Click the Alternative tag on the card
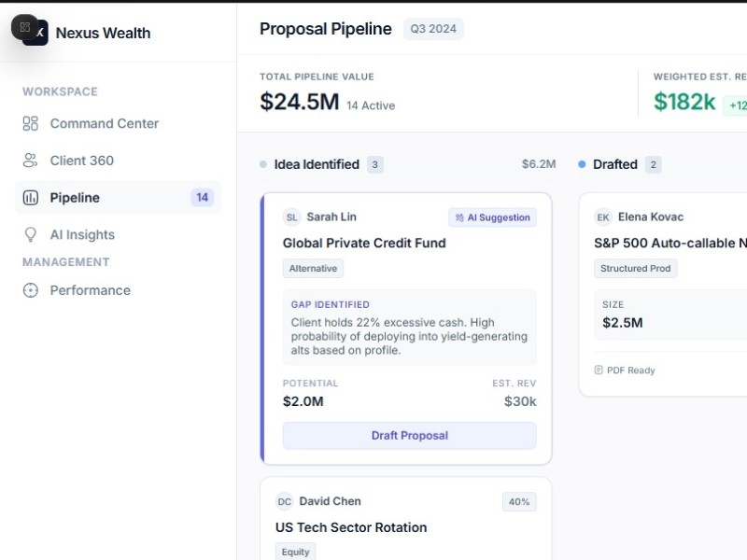This screenshot has width=747, height=560. (x=313, y=269)
